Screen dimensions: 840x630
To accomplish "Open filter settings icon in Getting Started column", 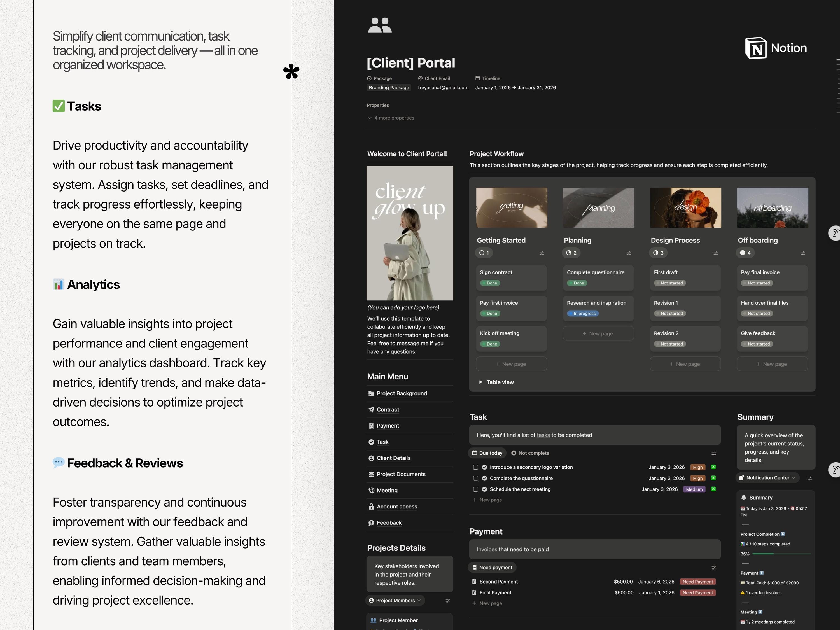I will point(542,253).
